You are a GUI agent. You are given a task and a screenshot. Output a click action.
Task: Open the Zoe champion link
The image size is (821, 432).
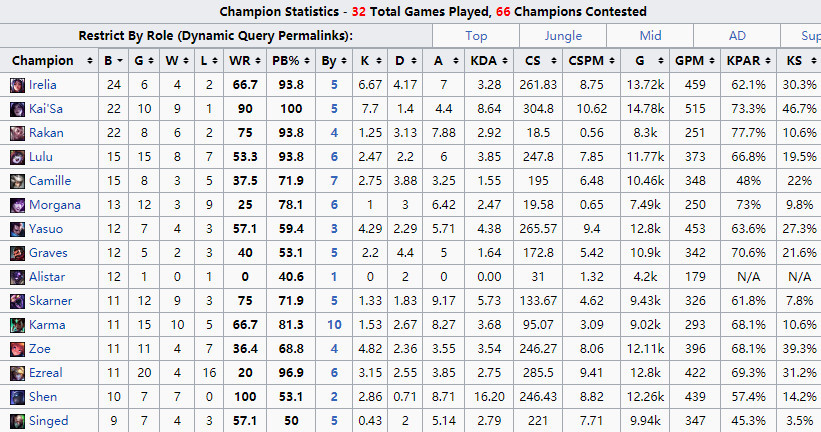40,349
